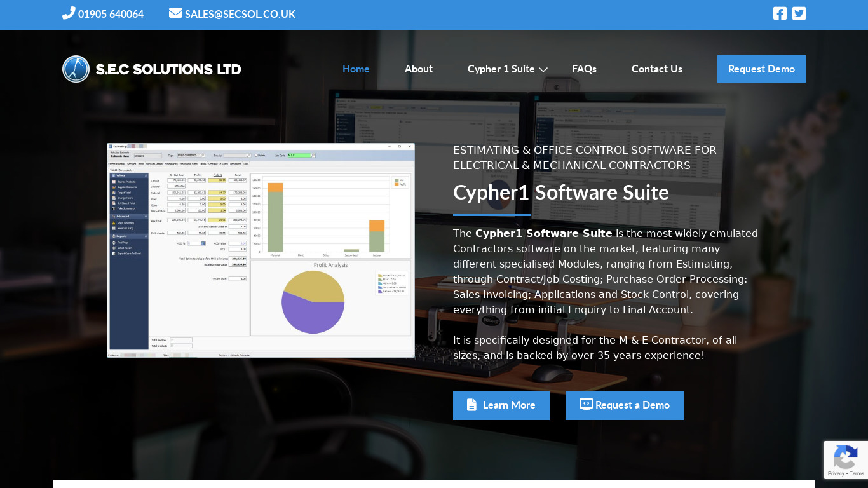Viewport: 868px width, 488px height.
Task: Open reCAPTCHA Terms link
Action: coord(857,473)
